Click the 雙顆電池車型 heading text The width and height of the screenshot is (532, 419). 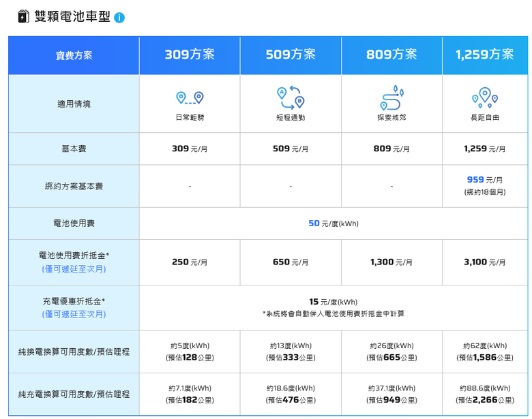(72, 16)
